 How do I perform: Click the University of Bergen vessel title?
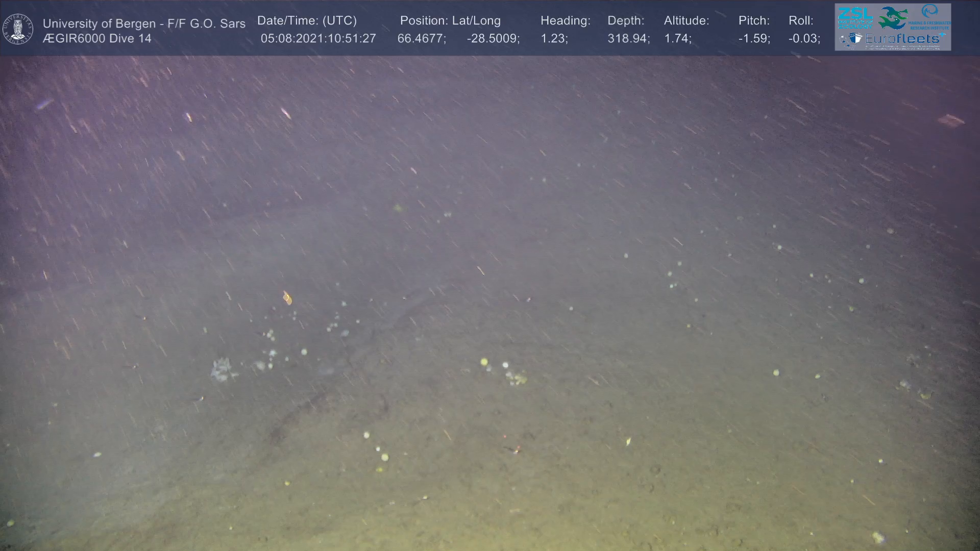[144, 23]
